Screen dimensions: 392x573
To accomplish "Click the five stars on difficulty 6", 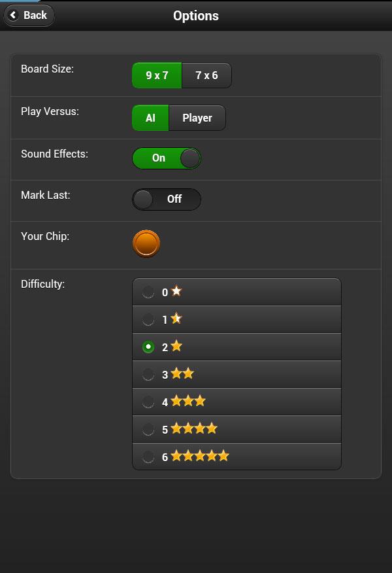I will pyautogui.click(x=200, y=456).
